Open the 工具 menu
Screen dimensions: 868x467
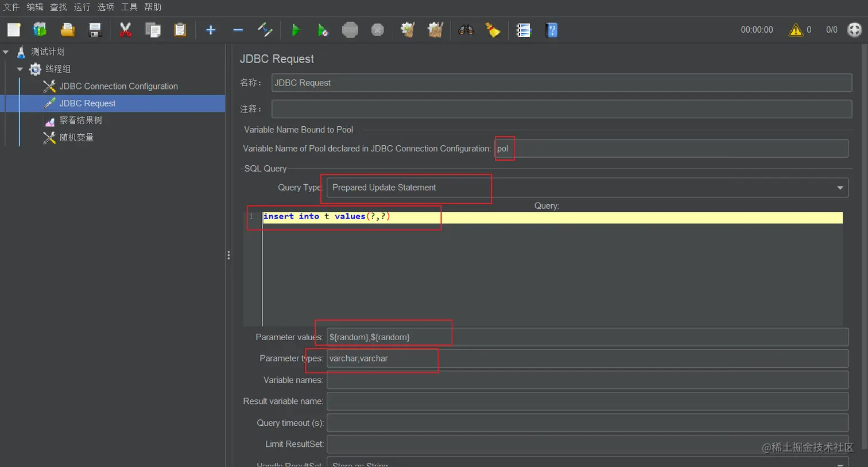129,7
